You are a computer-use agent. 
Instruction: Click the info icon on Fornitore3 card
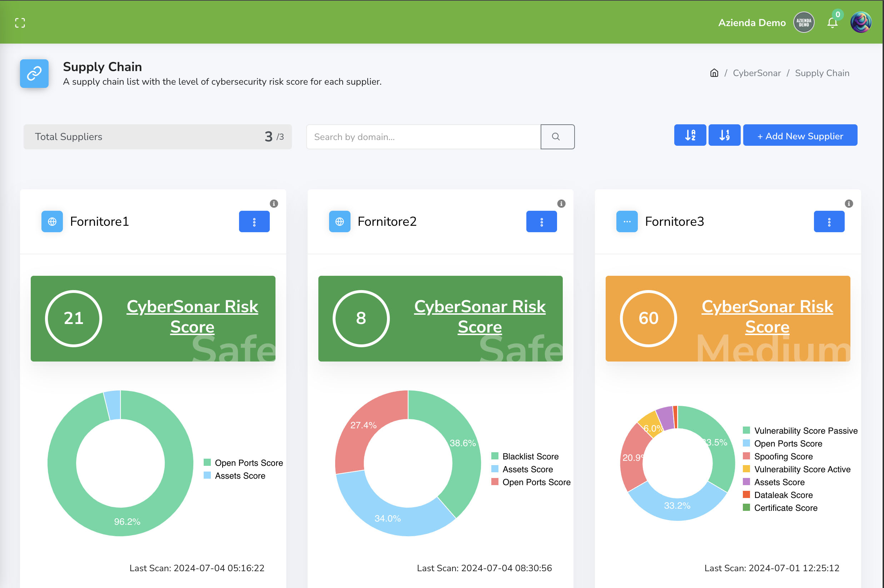(x=847, y=203)
